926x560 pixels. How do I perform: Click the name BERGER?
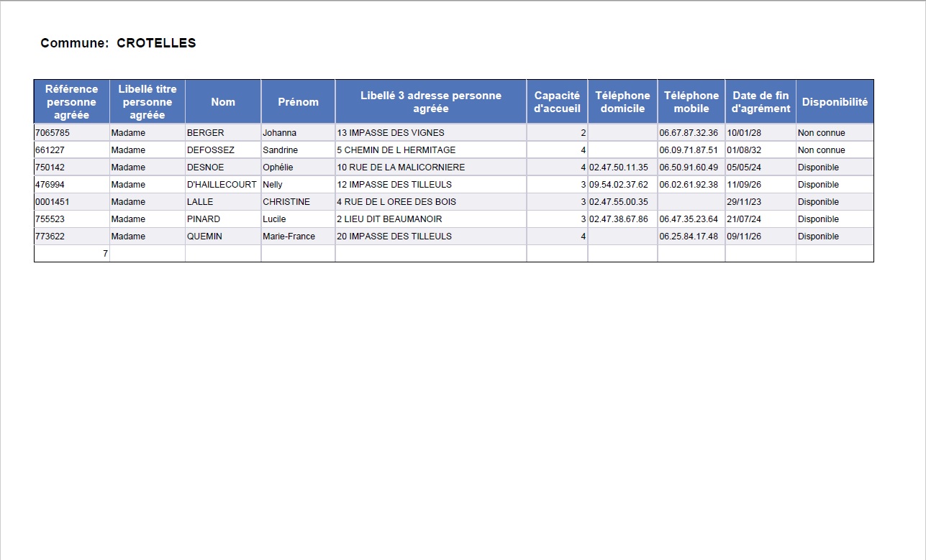point(205,133)
